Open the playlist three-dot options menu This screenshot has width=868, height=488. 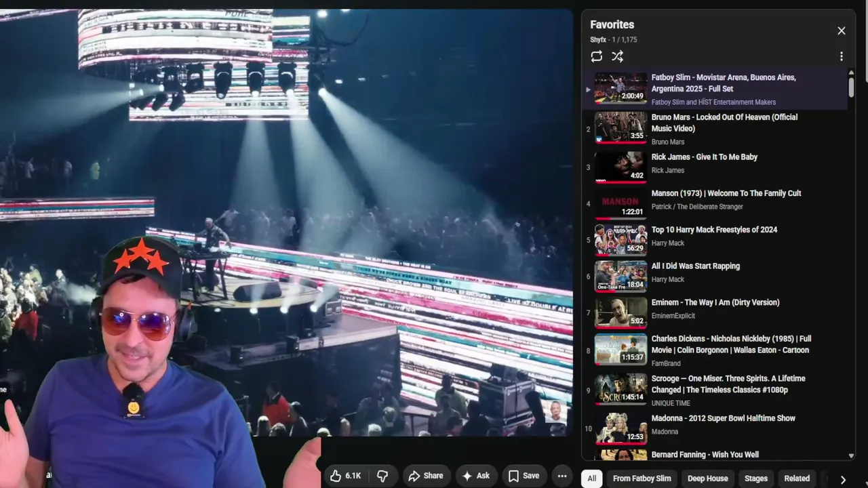(842, 57)
